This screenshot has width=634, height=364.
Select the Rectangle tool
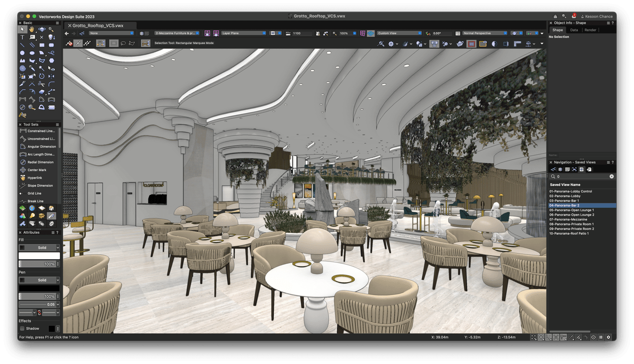tap(42, 45)
